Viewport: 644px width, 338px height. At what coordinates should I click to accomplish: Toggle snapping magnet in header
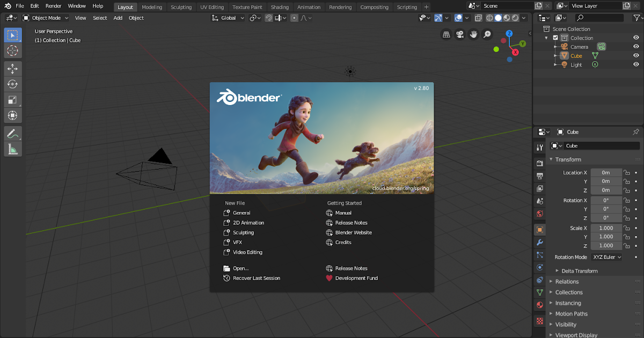268,18
